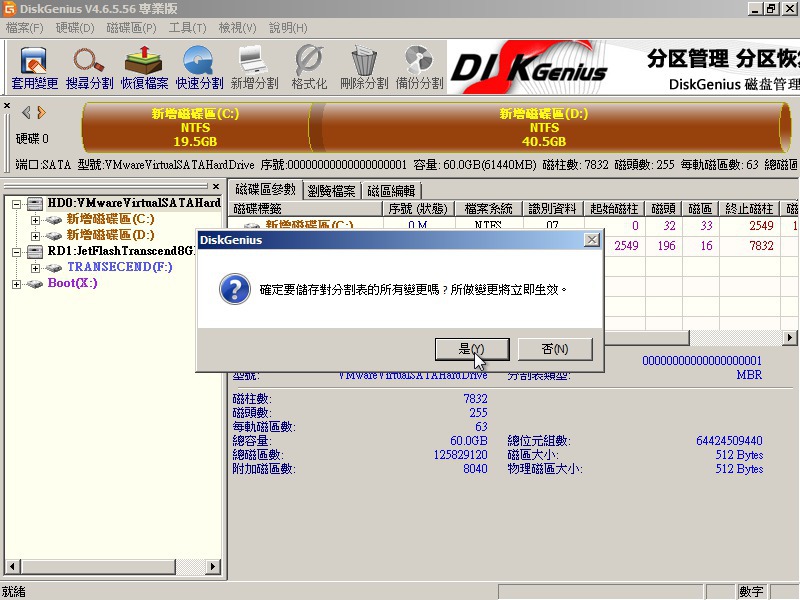Select the Format (格式化) toolbar icon

click(309, 68)
